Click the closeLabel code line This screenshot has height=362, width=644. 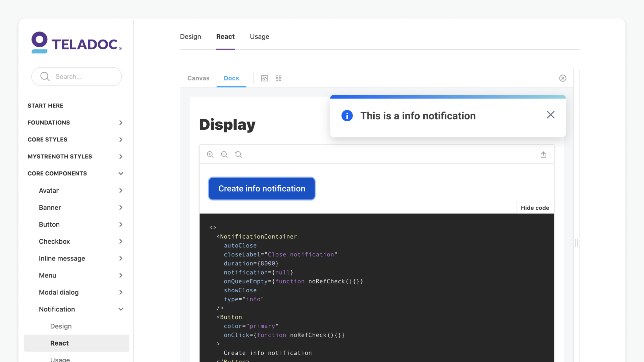280,254
